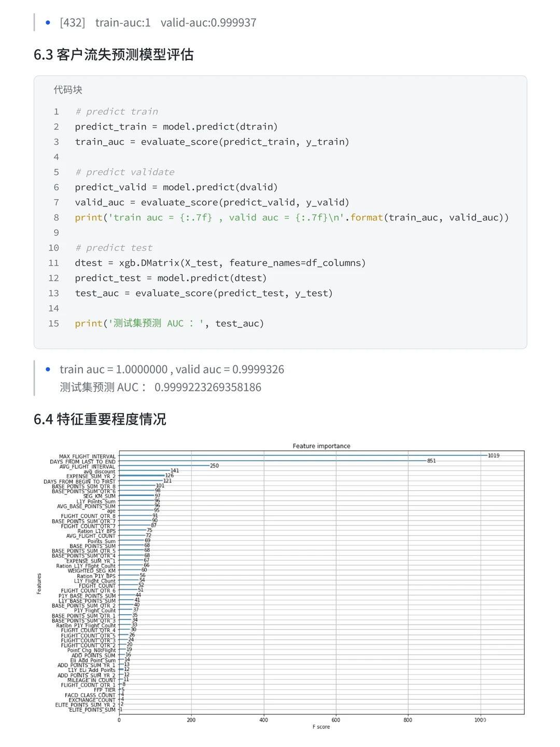
Task: Click the WEIGHTED_SEG_KM feature label
Action: pyautogui.click(x=91, y=571)
